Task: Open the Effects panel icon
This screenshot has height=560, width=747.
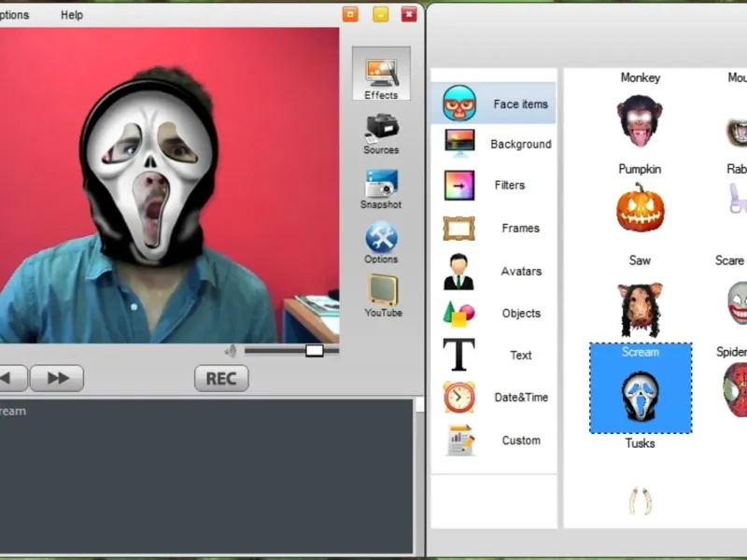Action: [381, 74]
